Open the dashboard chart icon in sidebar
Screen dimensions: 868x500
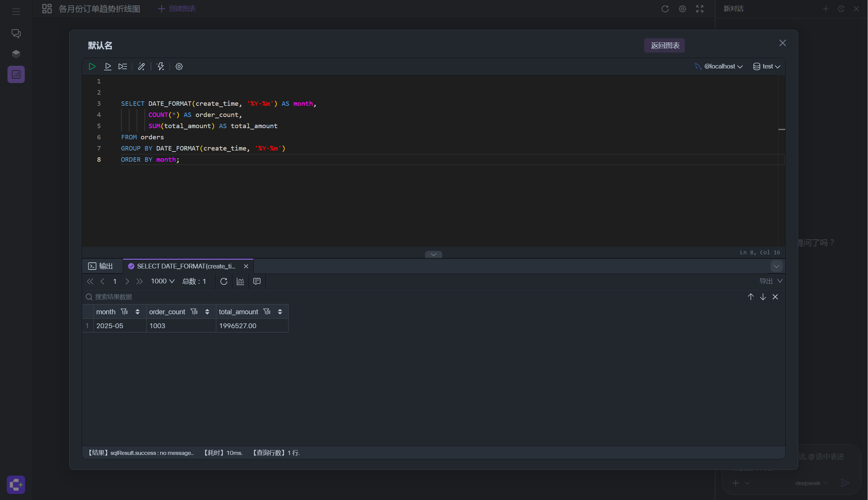[x=16, y=75]
